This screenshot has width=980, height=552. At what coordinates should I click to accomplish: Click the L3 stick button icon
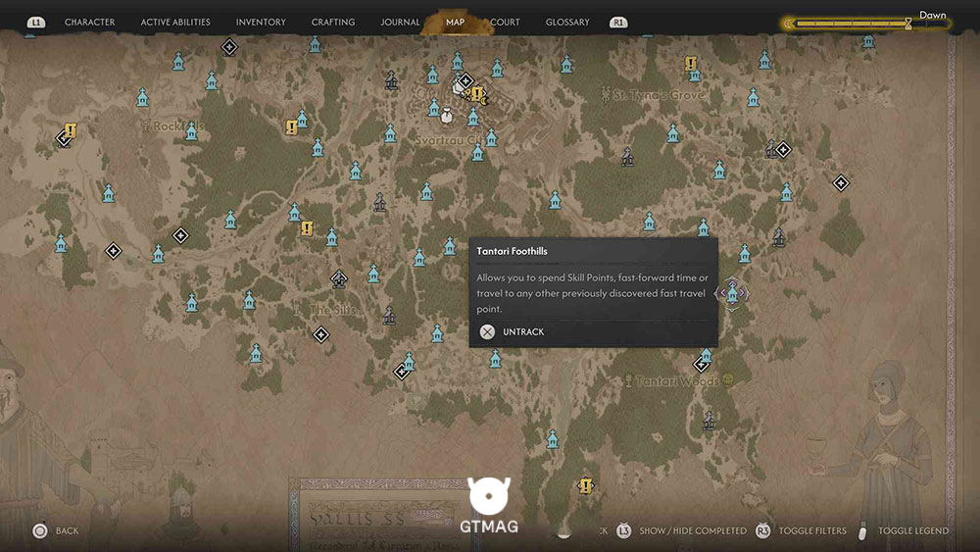click(x=623, y=530)
